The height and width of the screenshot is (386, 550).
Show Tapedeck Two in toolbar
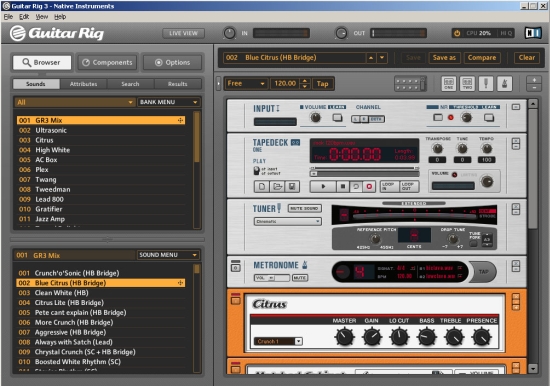coord(467,84)
